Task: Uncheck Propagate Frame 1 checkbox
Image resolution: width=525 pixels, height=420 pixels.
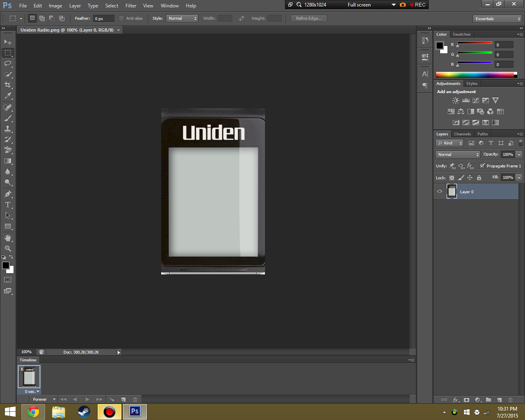Action: [482, 166]
